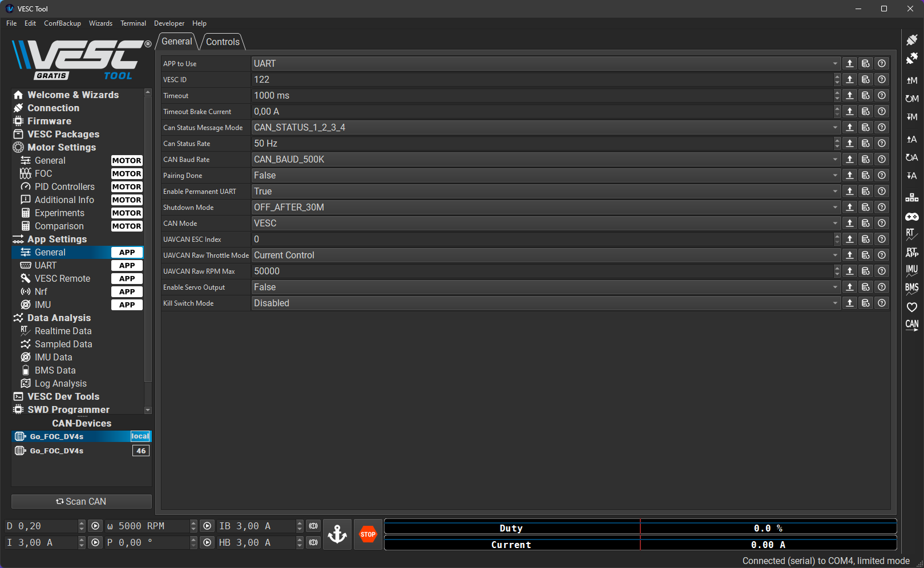Viewport: 924px width, 568px height.
Task: Open the Terminal menu
Action: pyautogui.click(x=133, y=23)
